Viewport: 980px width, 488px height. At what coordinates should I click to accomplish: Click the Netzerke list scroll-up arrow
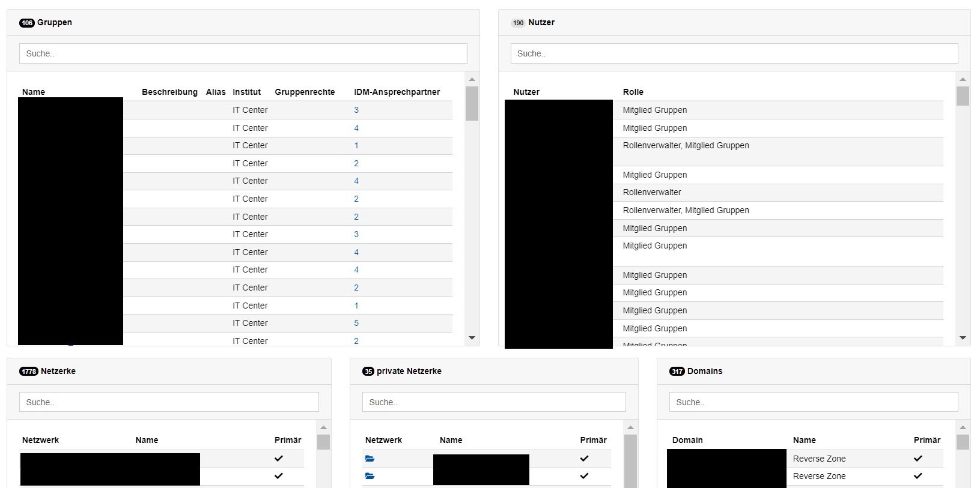point(323,427)
